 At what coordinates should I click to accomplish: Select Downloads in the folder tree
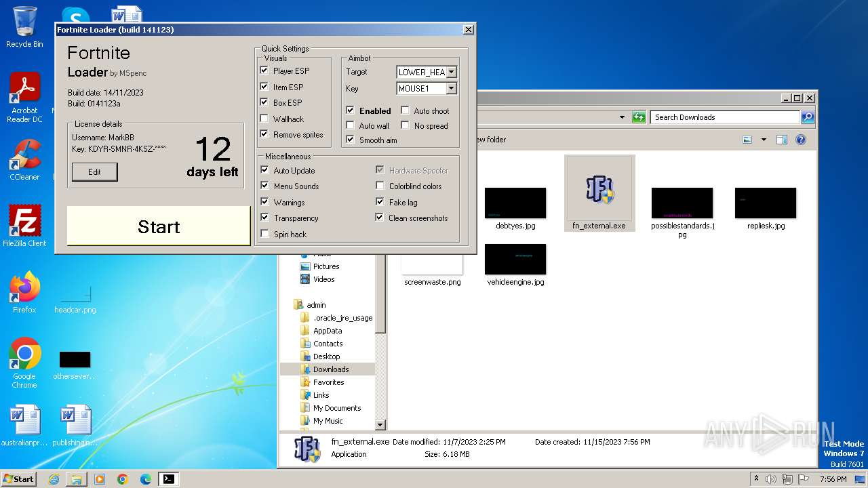coord(330,369)
